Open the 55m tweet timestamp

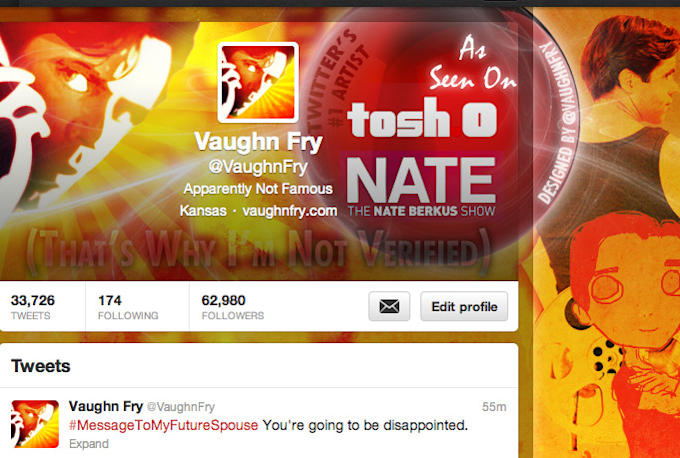tap(494, 407)
